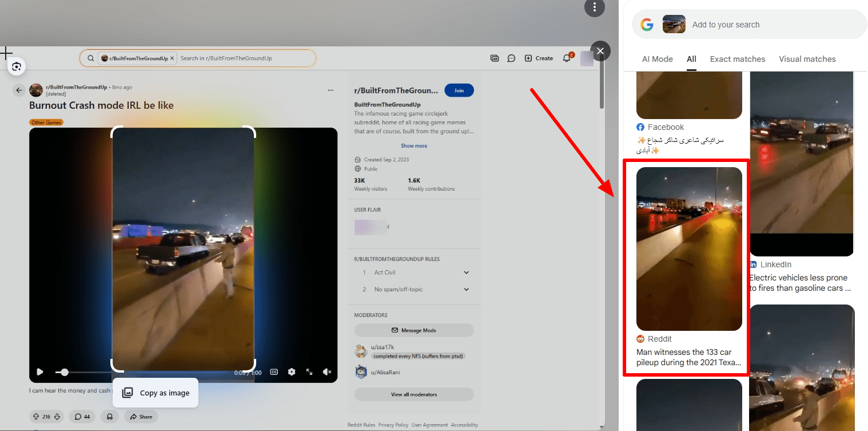Image resolution: width=868 pixels, height=431 pixels.
Task: Enter fullscreen mode on the video
Action: [309, 371]
